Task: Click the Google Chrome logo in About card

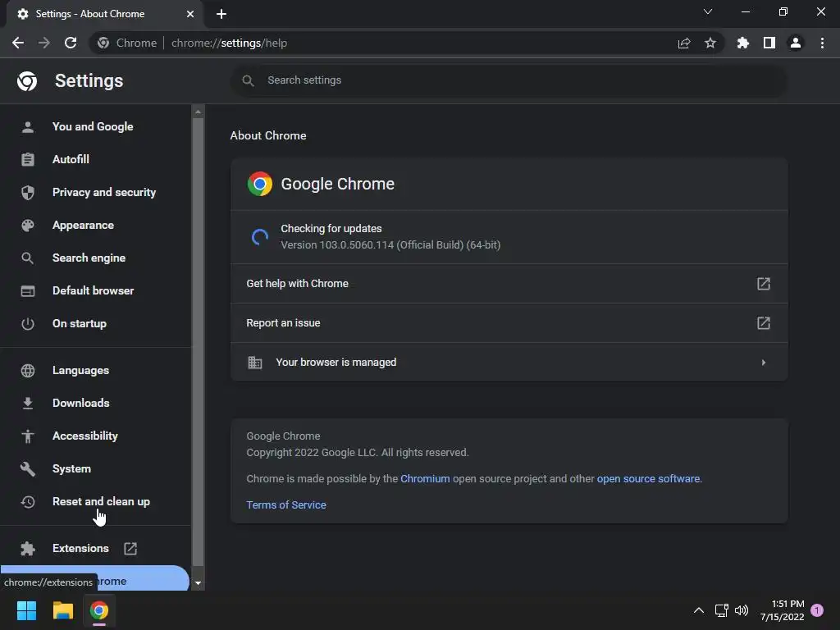Action: click(260, 184)
